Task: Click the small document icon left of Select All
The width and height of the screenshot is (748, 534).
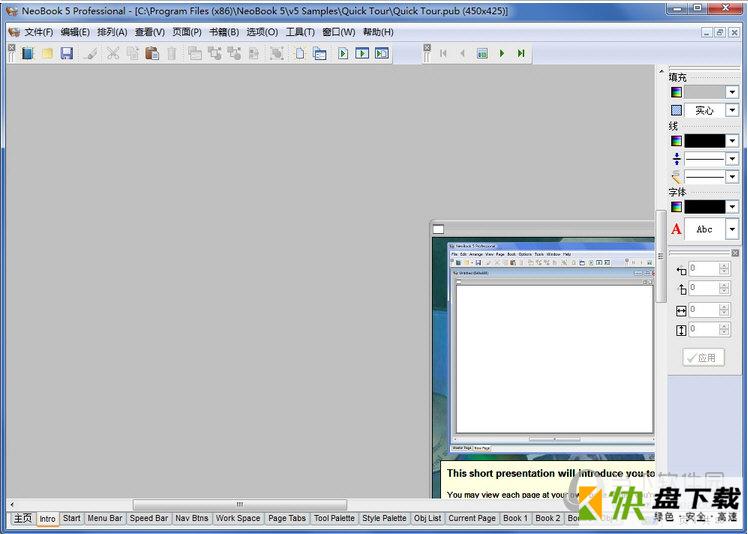Action: 254,53
